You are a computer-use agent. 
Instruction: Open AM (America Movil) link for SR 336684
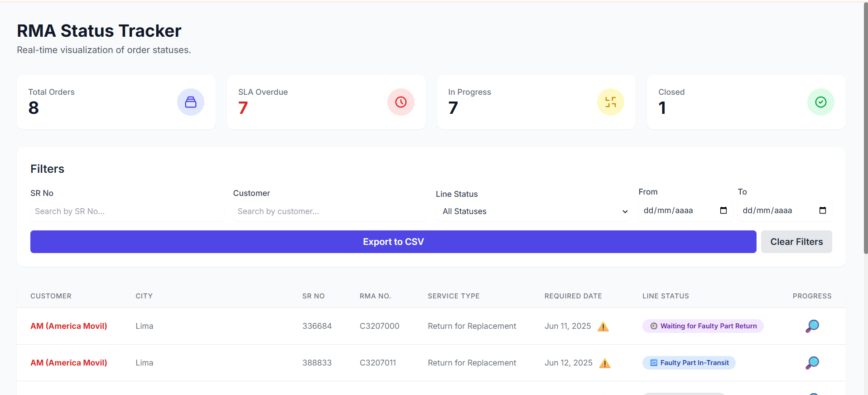[69, 326]
